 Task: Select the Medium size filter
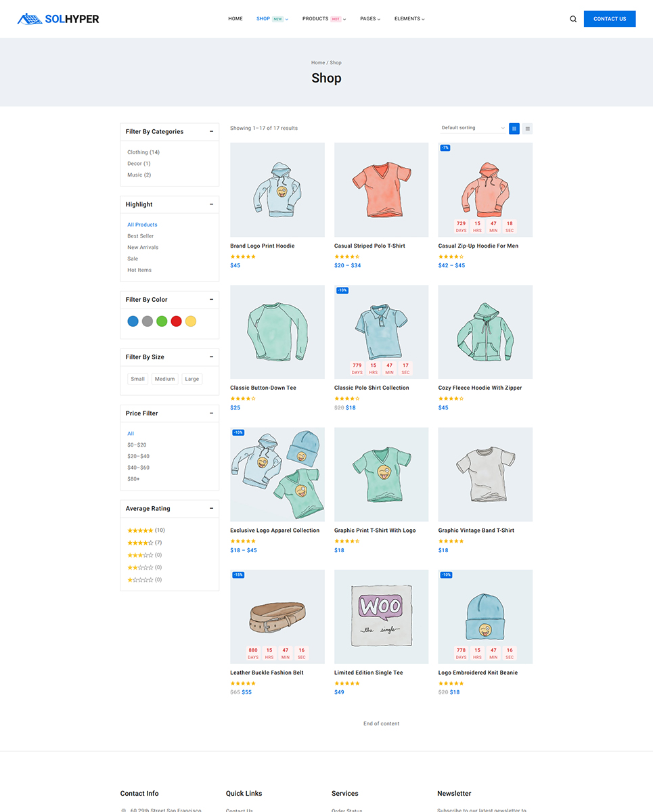pos(164,379)
